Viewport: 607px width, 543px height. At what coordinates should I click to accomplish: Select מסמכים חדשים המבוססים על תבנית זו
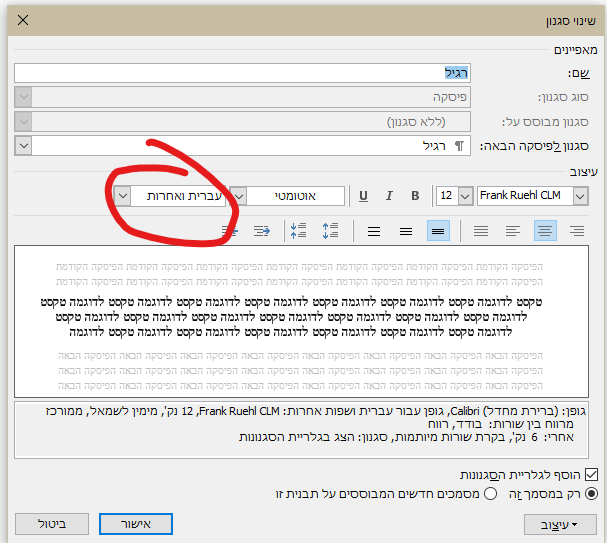491,494
